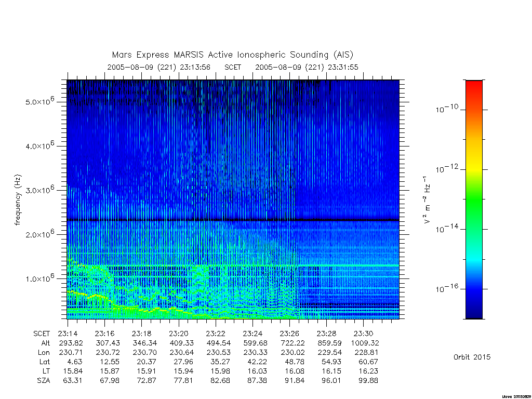
Task: Click the 'Orbit 2015' label
Action: coord(472,357)
